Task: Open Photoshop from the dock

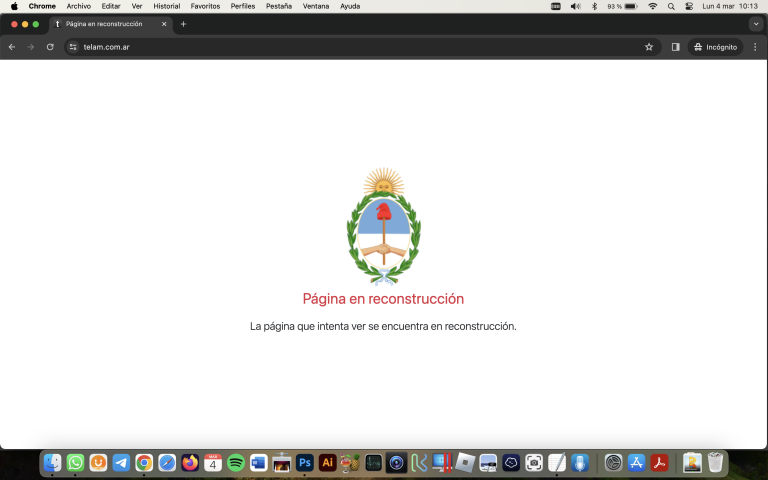Action: (305, 462)
